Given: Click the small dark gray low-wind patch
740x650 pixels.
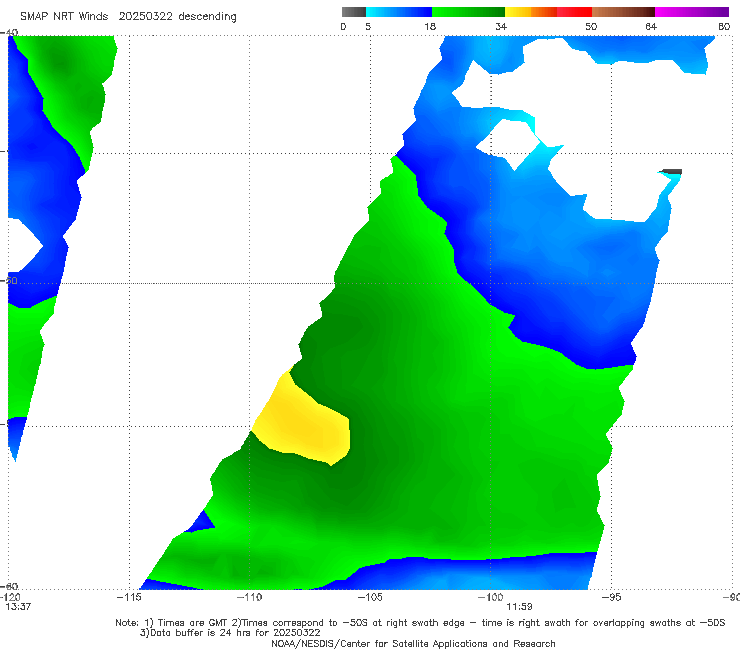Looking at the screenshot, I should (672, 171).
